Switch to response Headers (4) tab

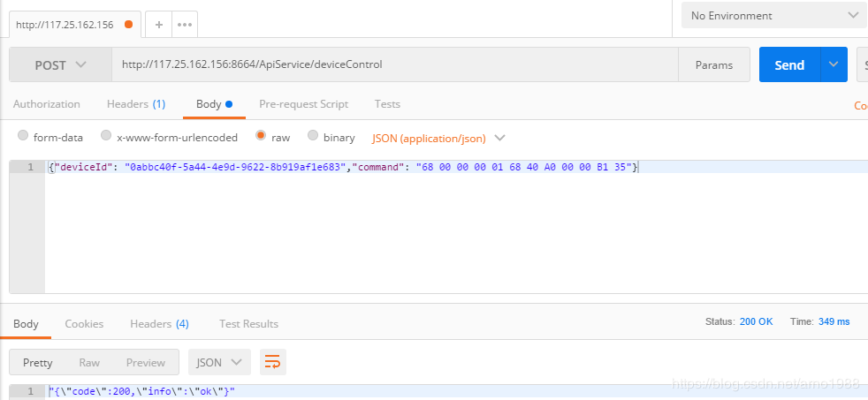[159, 324]
